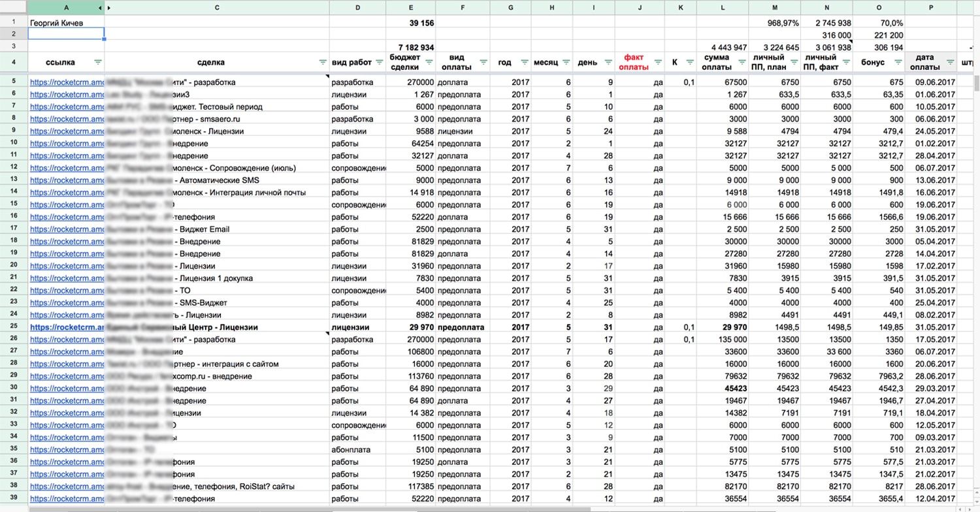Screen dimensions: 980x512
Task: Open the rocketcrm link in row 30
Action: (67, 389)
